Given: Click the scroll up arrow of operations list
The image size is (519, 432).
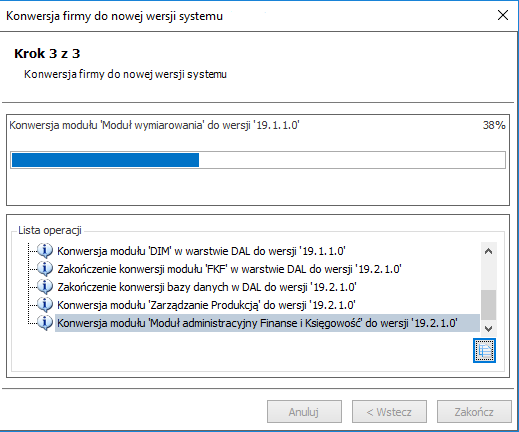Looking at the screenshot, I should point(488,251).
